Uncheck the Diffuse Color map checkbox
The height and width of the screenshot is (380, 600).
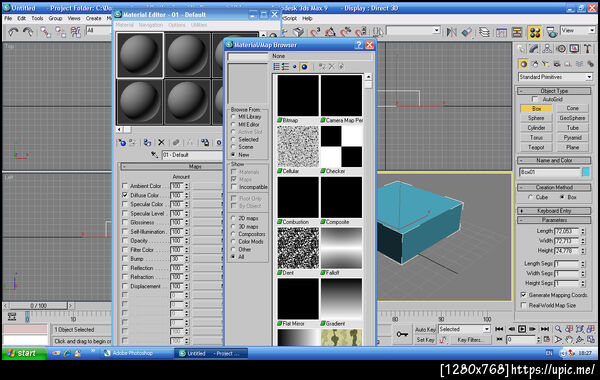tap(125, 195)
